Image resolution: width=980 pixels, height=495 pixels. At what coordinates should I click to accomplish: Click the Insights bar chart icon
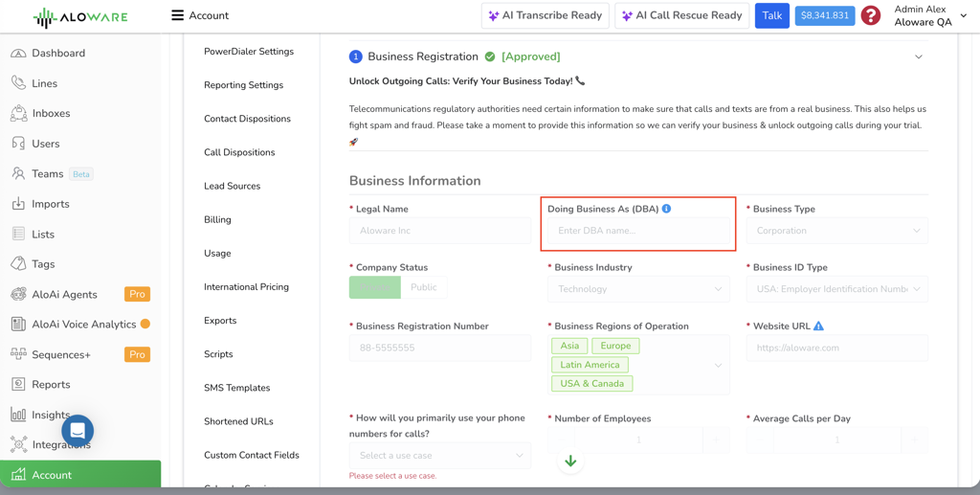coord(19,415)
